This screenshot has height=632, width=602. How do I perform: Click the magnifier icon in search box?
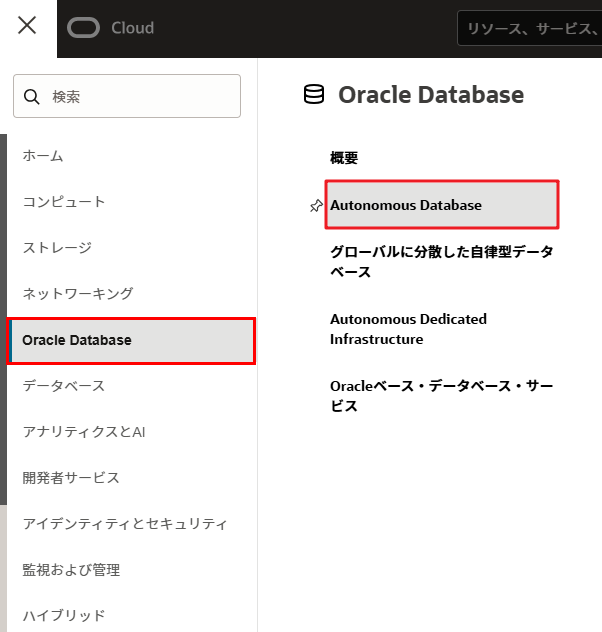click(33, 97)
